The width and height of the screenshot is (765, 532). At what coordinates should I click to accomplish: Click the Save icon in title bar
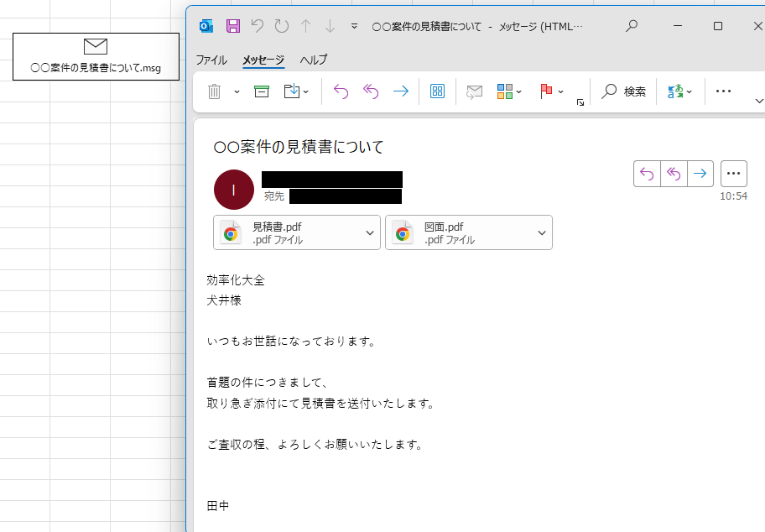[232, 26]
